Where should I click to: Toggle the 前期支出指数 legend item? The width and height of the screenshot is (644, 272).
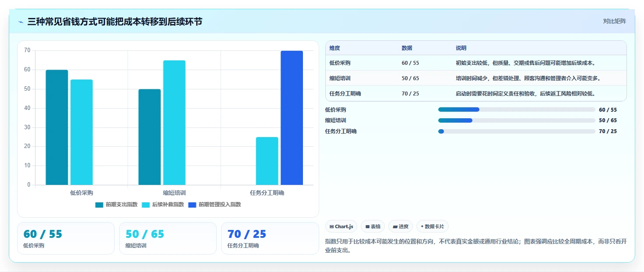[116, 205]
